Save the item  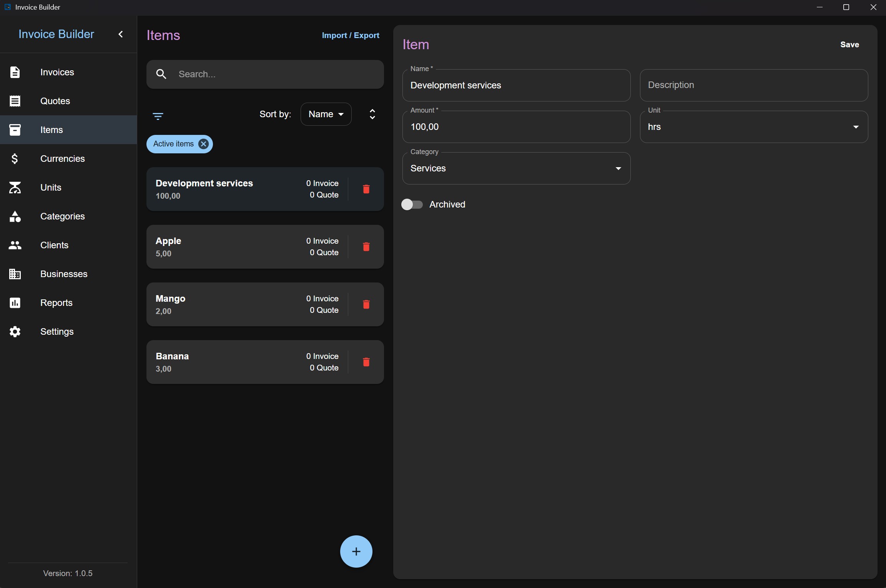pyautogui.click(x=849, y=45)
